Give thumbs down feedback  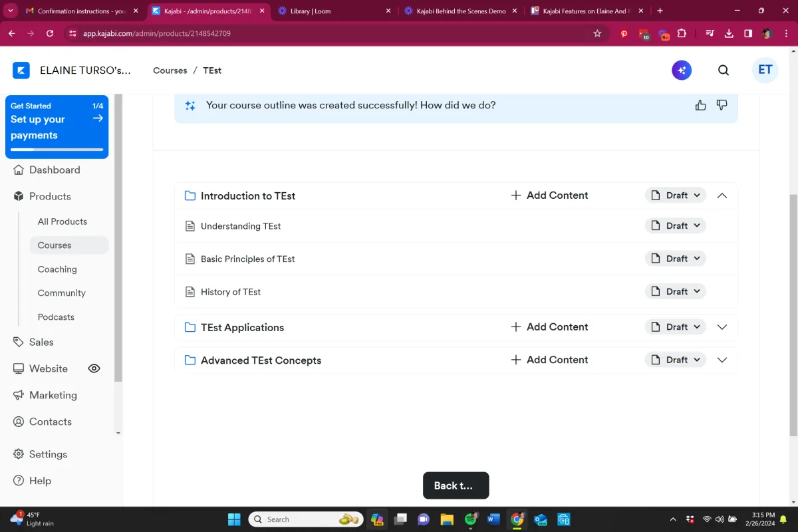(722, 105)
